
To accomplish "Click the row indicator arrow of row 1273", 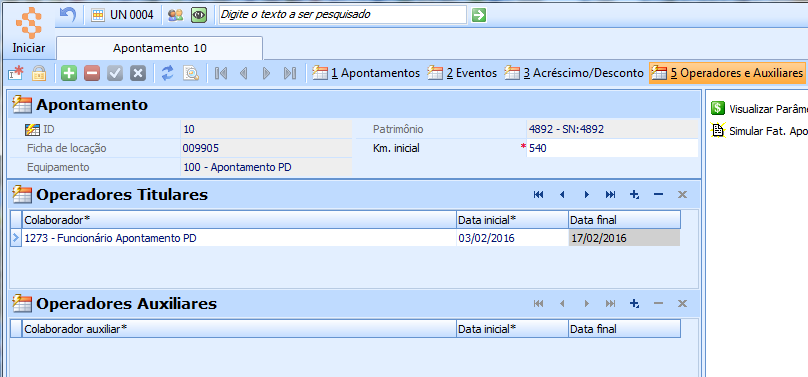I will [16, 238].
